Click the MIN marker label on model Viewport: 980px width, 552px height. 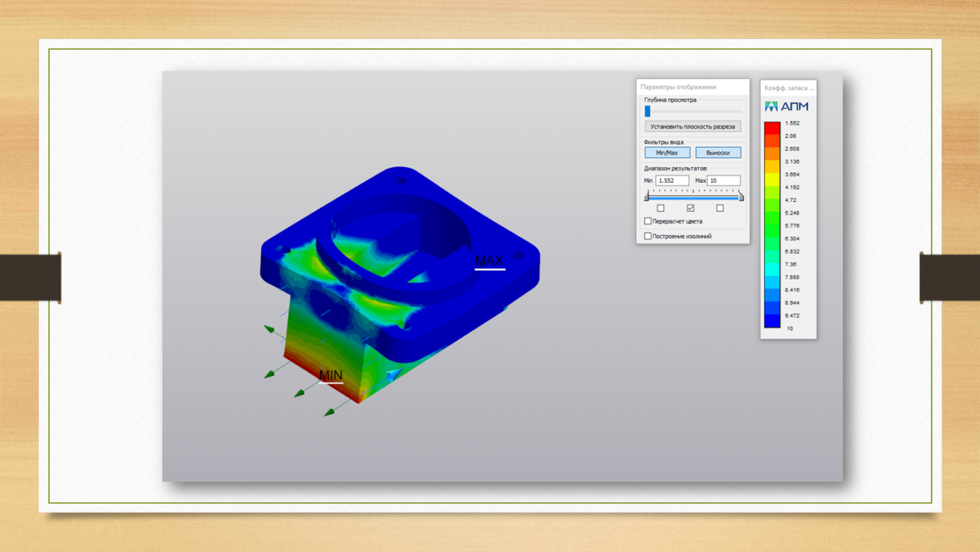click(331, 375)
